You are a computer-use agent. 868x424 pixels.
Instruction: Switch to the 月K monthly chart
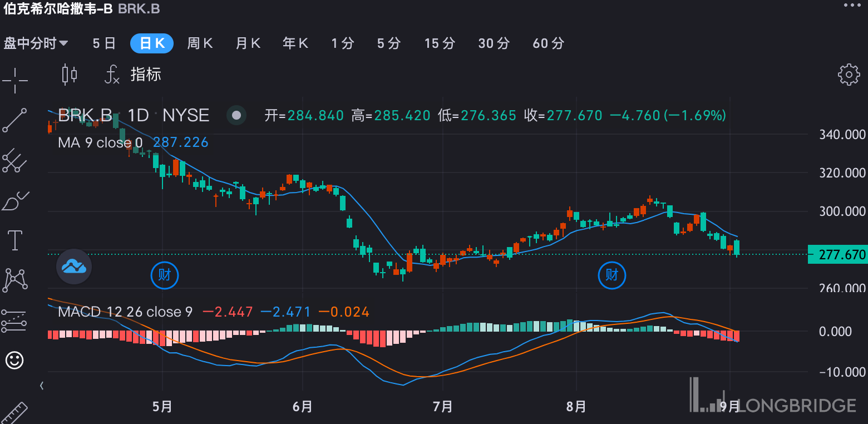tap(248, 43)
